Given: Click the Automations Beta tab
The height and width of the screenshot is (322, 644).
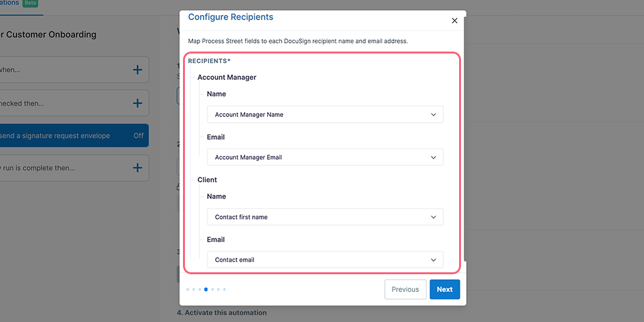Looking at the screenshot, I should click(19, 3).
